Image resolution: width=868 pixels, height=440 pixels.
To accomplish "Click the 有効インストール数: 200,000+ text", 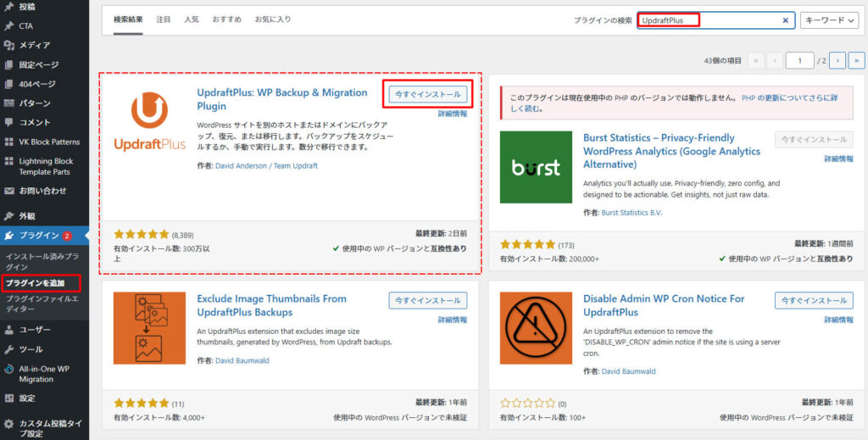I will (x=549, y=259).
